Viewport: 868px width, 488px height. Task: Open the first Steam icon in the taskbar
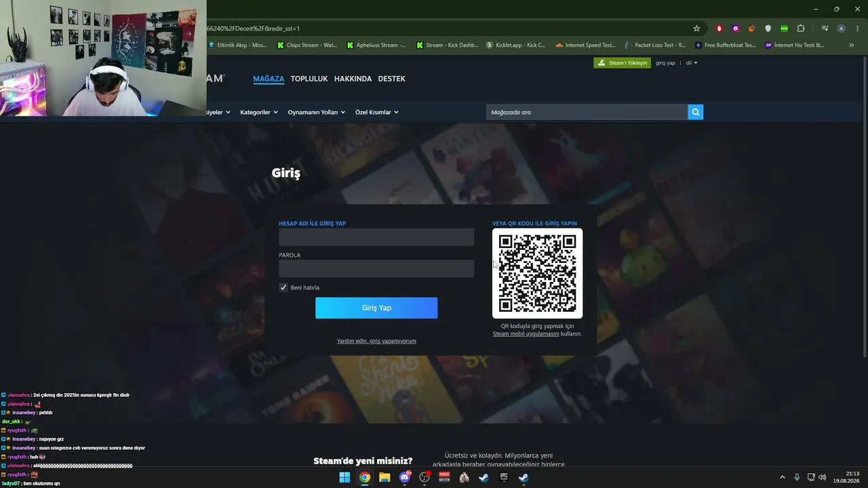pyautogui.click(x=484, y=477)
